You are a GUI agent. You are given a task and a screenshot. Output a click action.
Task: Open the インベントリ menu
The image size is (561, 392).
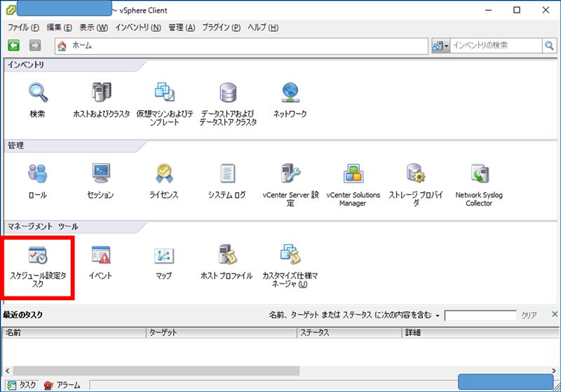pyautogui.click(x=137, y=27)
